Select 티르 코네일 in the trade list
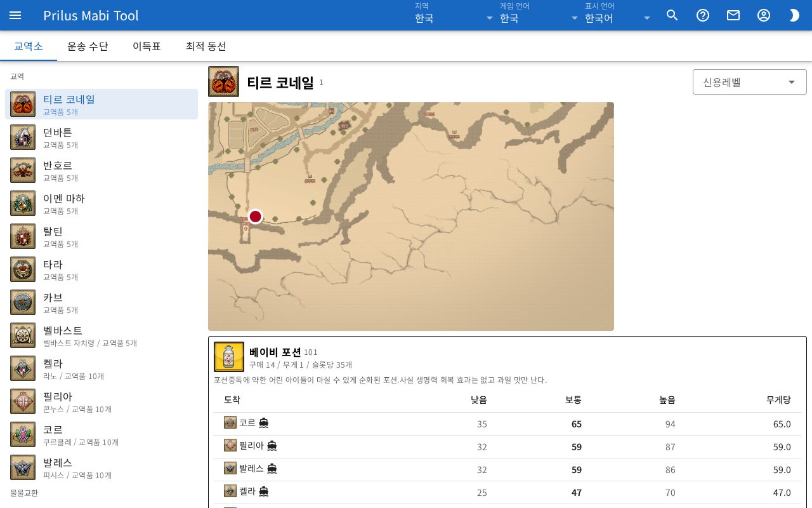Image resolution: width=812 pixels, height=508 pixels. (x=101, y=104)
